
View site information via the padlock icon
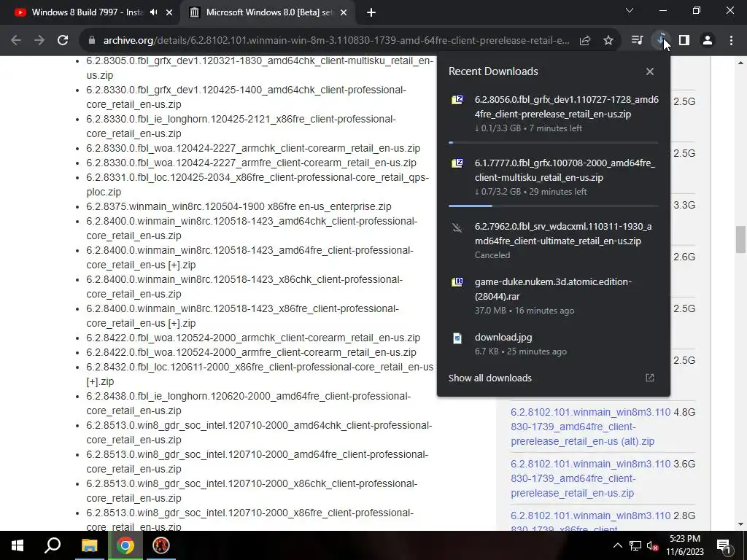point(92,41)
